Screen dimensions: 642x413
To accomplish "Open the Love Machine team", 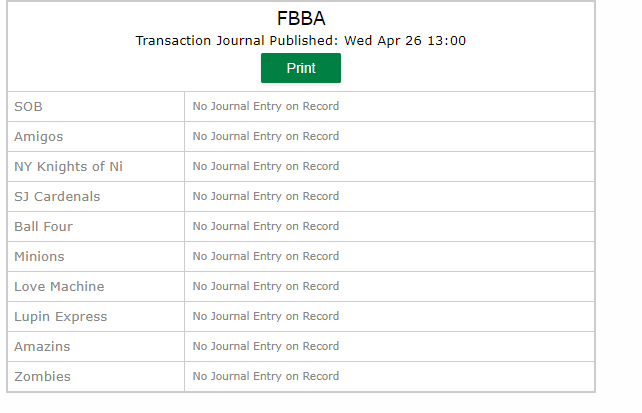I will tap(59, 287).
